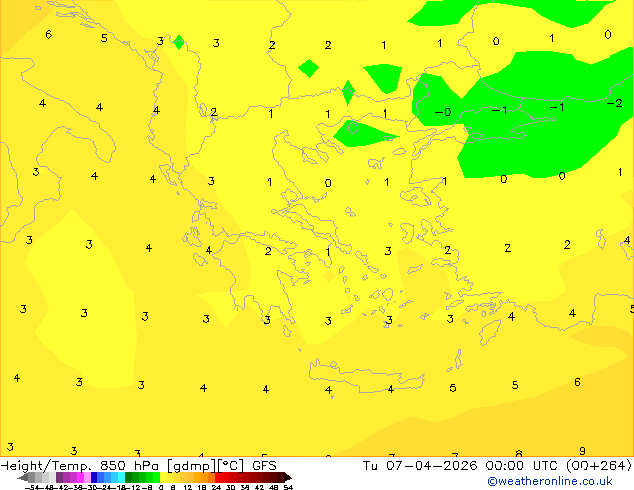
Task: Click the left arrow of the color scale
Action: tap(22, 478)
